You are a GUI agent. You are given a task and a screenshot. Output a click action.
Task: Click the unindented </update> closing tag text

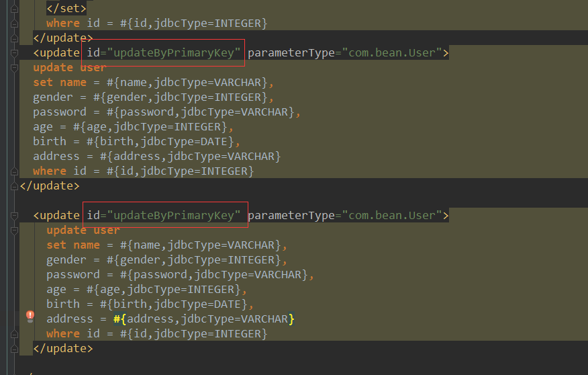(x=50, y=185)
